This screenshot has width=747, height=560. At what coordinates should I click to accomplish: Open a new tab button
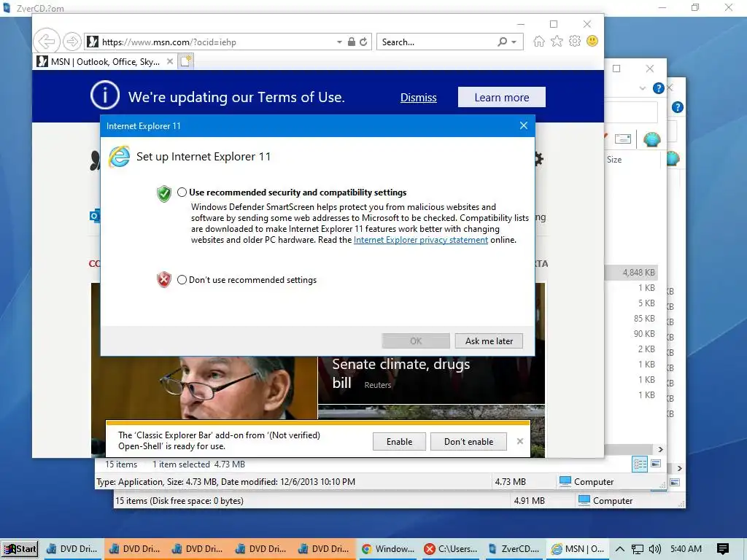(x=186, y=61)
